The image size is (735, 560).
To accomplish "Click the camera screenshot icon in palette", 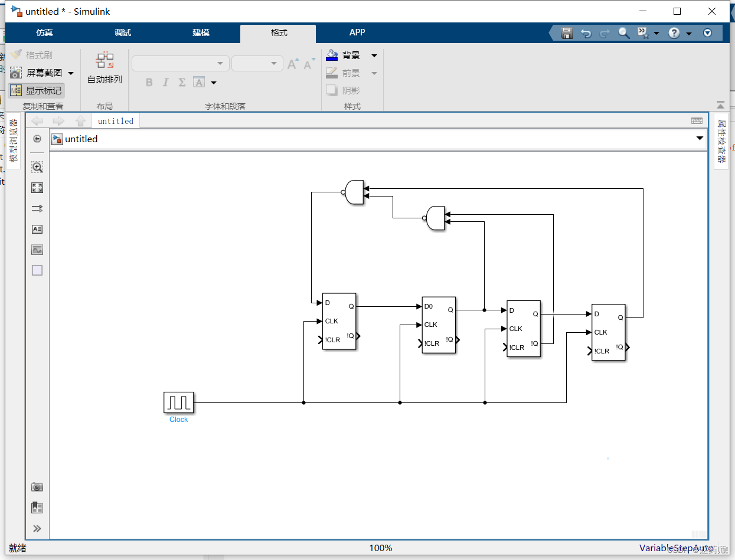I will pos(37,487).
